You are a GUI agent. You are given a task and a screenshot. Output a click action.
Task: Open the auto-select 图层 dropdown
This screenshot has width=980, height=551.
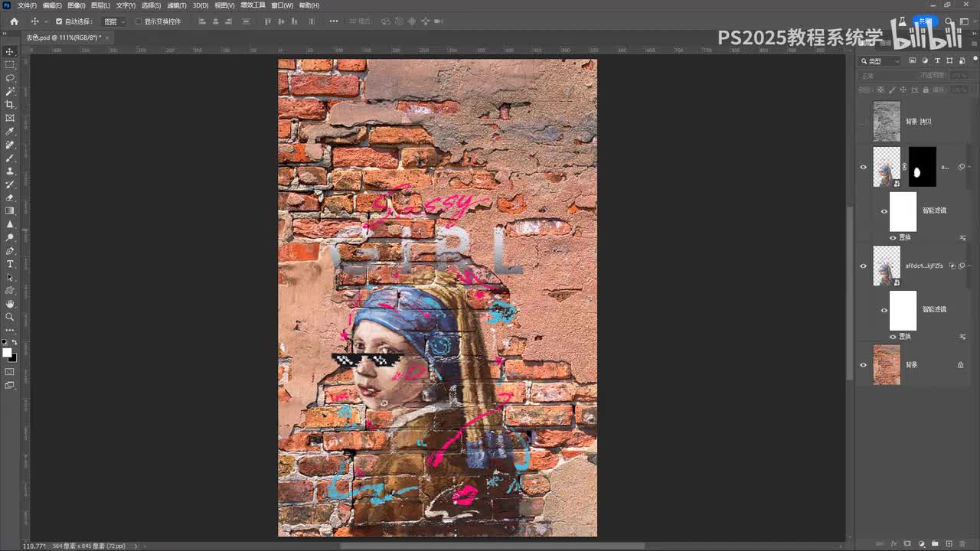point(115,21)
